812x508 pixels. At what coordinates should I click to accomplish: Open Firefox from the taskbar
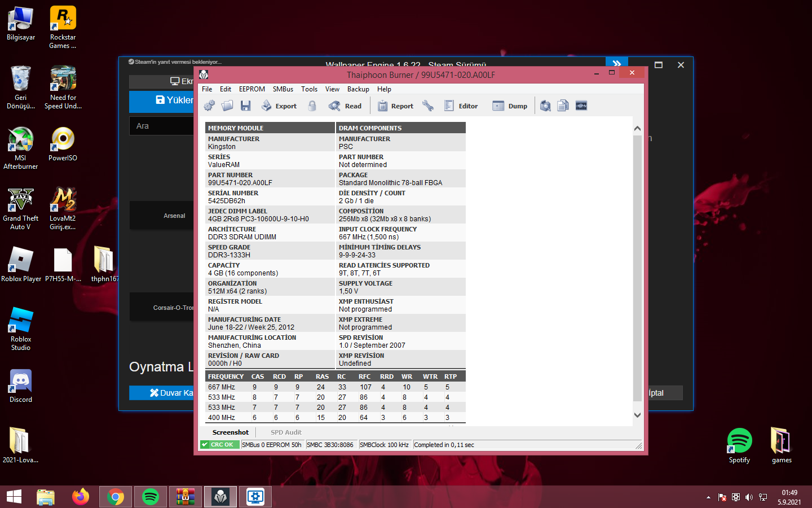click(81, 497)
